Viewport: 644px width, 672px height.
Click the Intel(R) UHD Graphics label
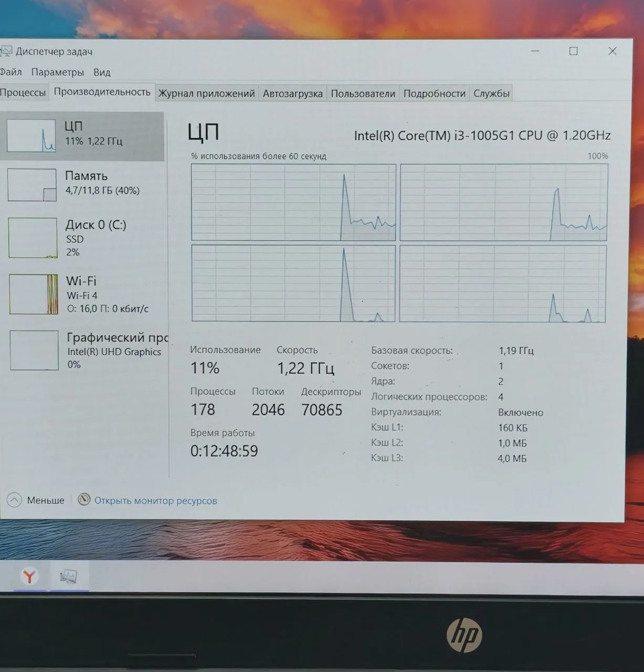point(114,352)
